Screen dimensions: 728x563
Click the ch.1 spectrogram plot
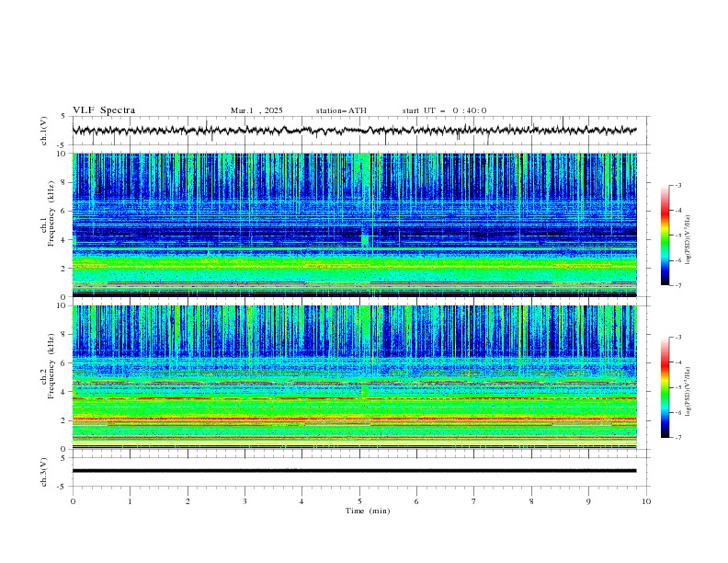coord(354,224)
